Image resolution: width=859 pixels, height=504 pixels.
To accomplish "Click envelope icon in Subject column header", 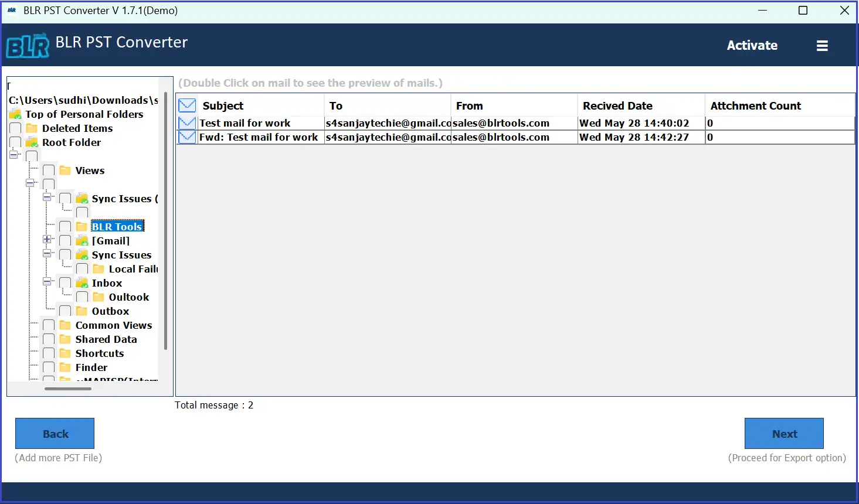I will coord(187,105).
